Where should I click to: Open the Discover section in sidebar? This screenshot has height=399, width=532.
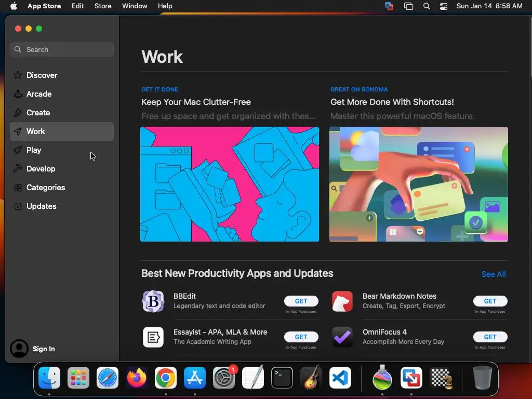pos(61,75)
